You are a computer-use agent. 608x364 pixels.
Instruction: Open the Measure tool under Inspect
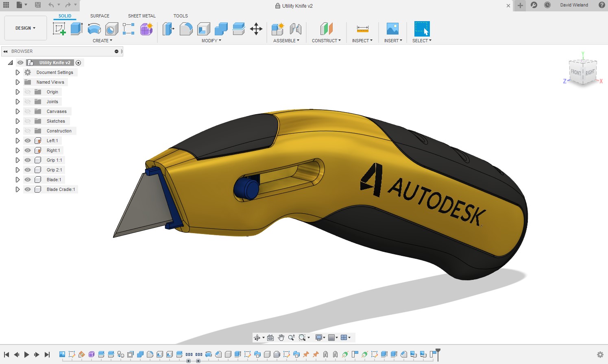click(x=362, y=28)
